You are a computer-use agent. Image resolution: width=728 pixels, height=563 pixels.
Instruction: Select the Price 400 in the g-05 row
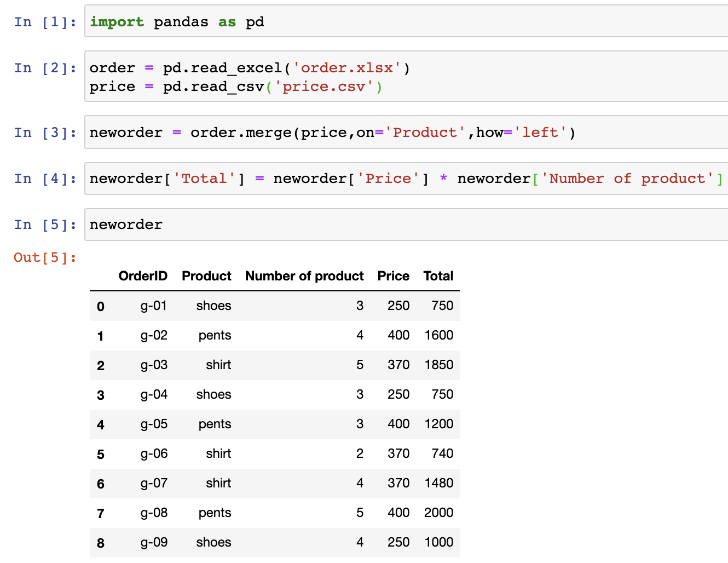pos(398,424)
